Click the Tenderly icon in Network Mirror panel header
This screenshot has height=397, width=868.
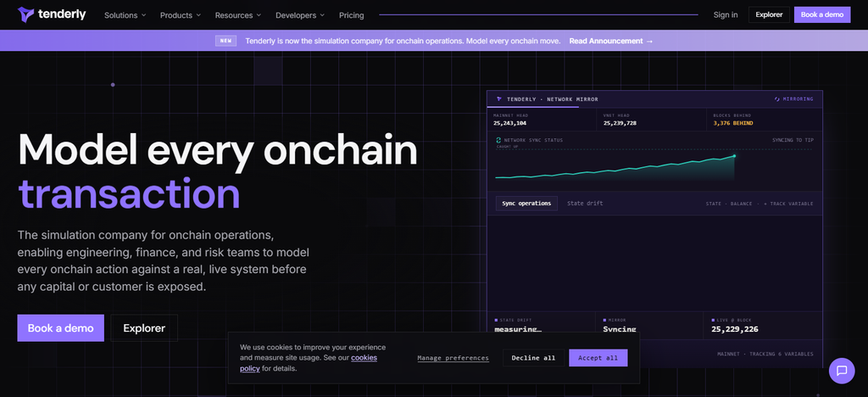point(498,99)
